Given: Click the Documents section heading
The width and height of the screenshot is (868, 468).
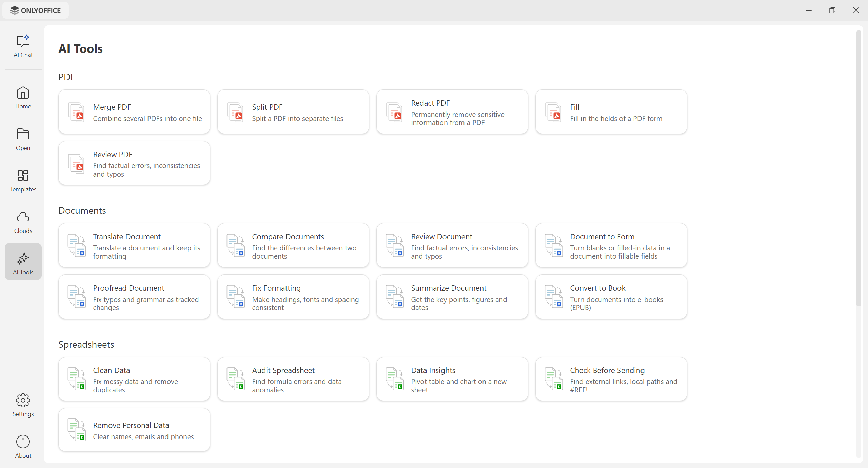Looking at the screenshot, I should pos(82,211).
